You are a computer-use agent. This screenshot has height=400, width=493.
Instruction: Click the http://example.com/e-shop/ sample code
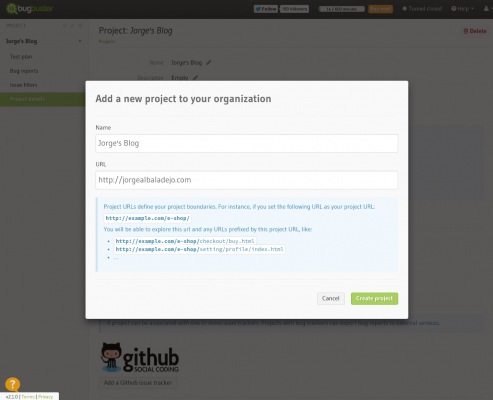(147, 218)
